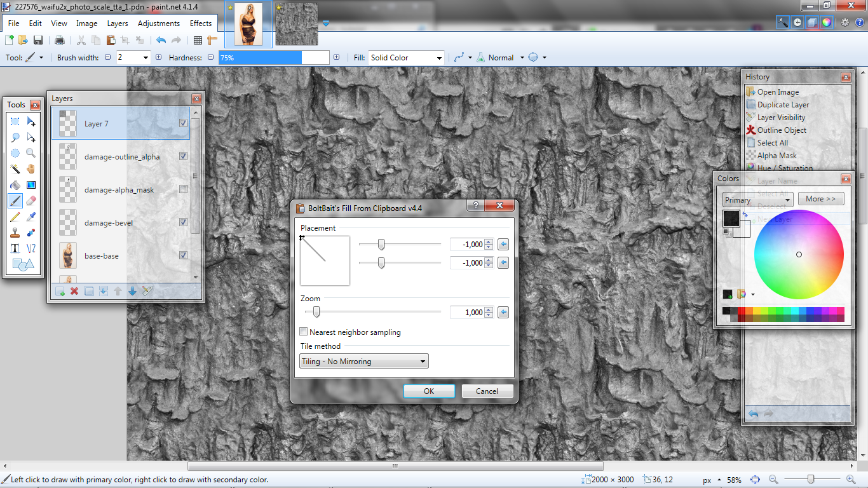Toggle rulers icon in toolbar

coord(212,40)
